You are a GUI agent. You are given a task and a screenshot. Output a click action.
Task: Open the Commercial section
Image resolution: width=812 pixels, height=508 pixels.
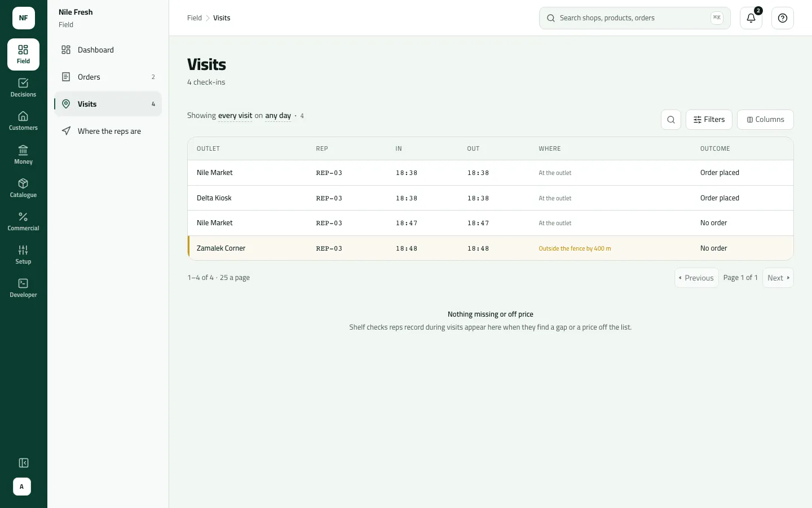coord(23,221)
